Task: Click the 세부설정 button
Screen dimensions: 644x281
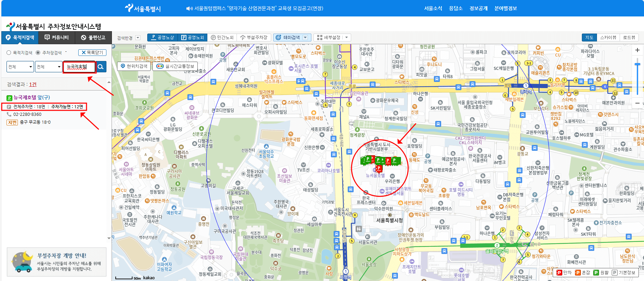Action: click(x=332, y=37)
